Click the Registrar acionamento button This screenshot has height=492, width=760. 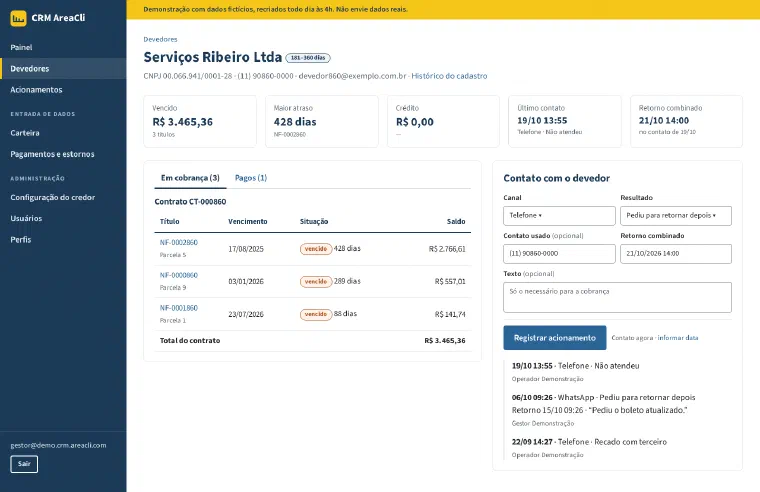point(554,338)
